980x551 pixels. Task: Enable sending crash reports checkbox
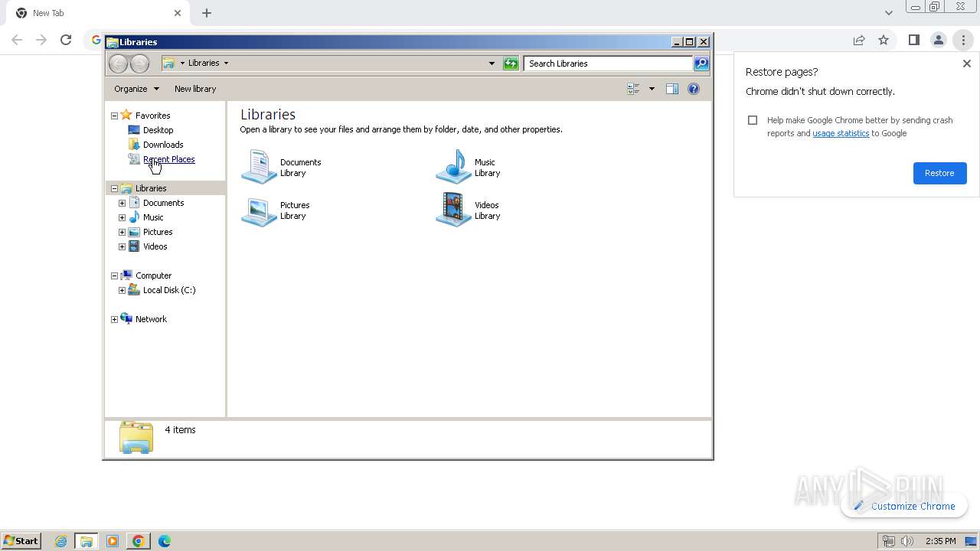(753, 120)
